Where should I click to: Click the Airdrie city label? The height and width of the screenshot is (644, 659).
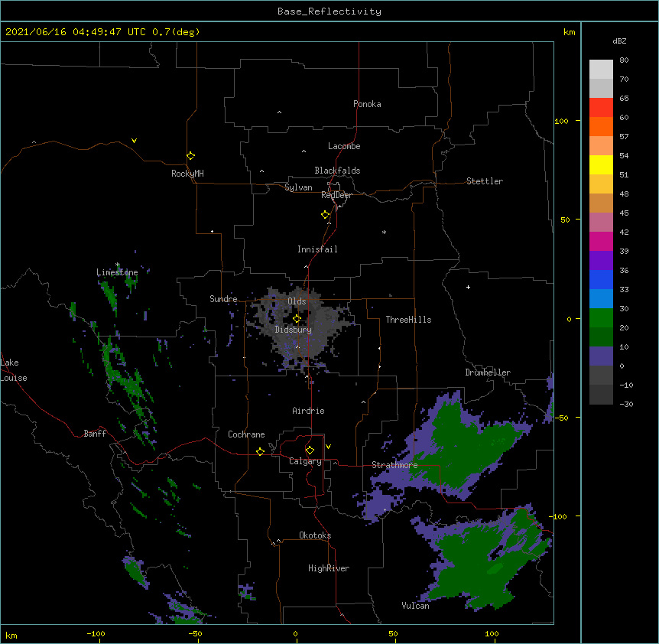click(309, 411)
